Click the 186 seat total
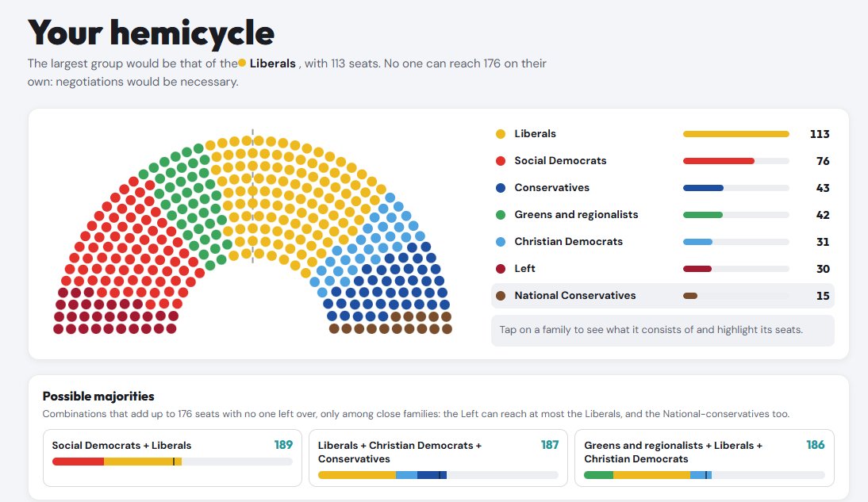Viewport: 868px width, 502px height. point(816,445)
